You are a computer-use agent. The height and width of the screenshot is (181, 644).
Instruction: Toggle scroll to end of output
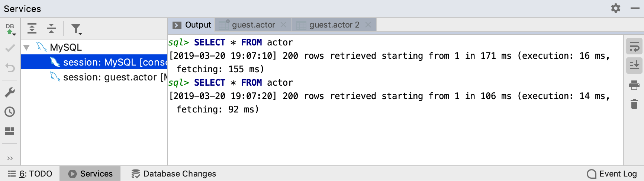point(634,66)
